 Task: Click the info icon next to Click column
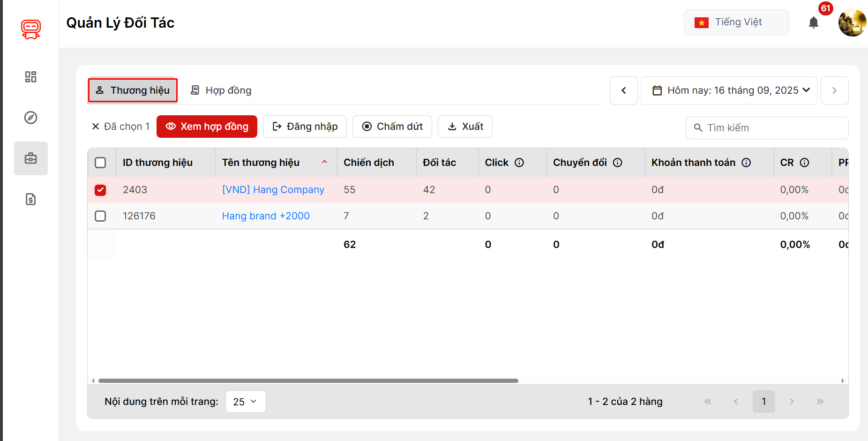[519, 163]
